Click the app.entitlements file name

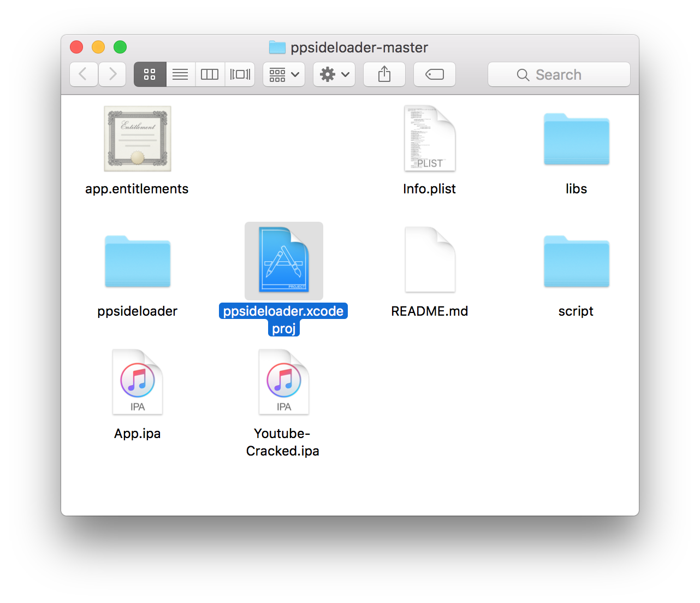(x=137, y=189)
